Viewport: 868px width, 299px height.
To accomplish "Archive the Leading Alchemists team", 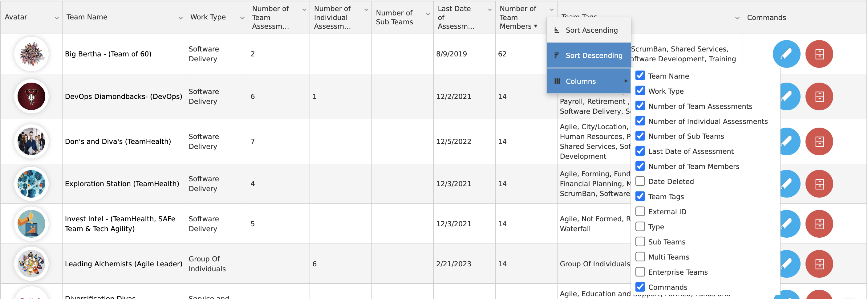I will (819, 264).
